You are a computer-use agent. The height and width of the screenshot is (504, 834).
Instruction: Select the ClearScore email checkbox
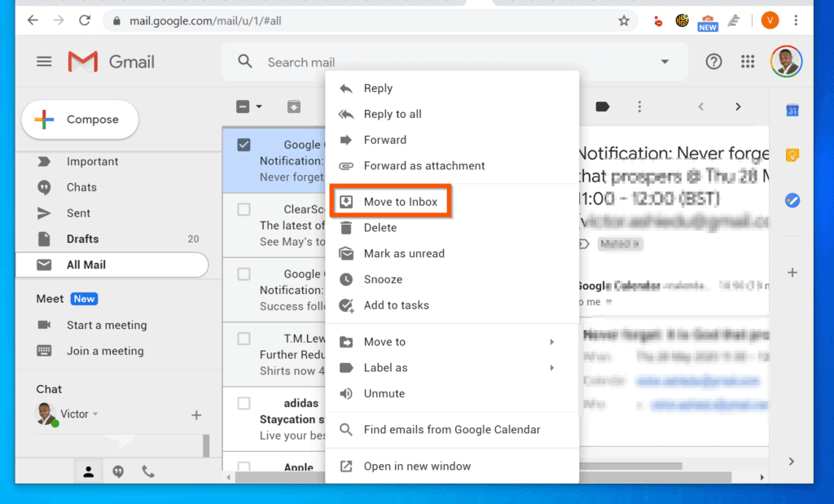point(244,209)
